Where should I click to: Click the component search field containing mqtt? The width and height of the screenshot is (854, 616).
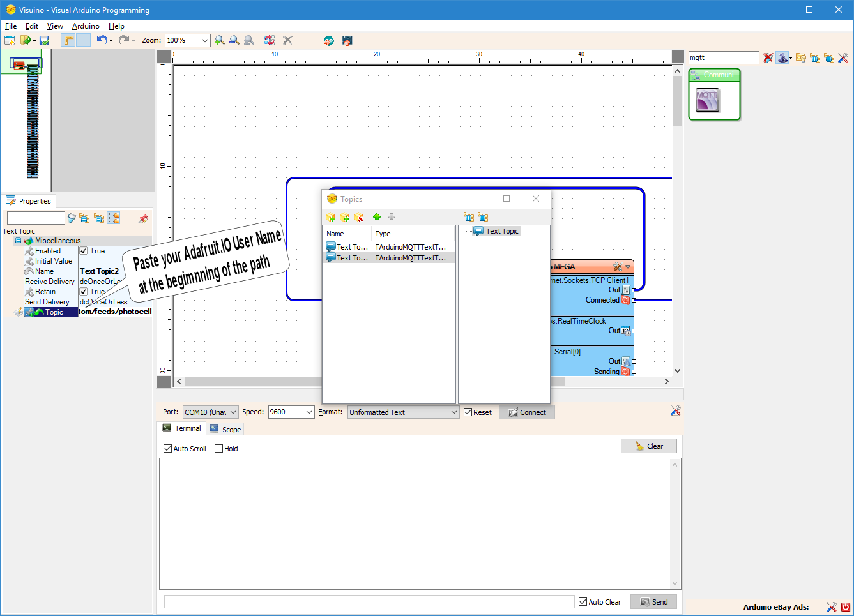pos(724,57)
